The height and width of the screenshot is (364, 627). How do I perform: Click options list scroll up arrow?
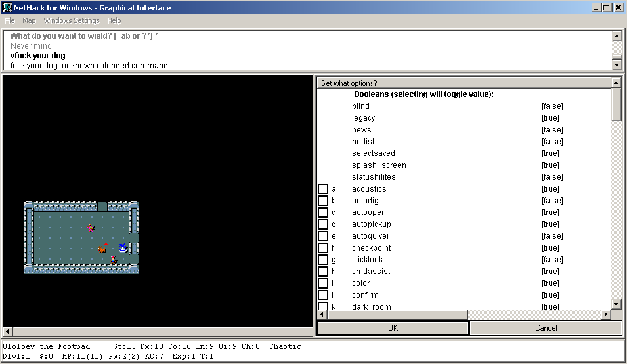tap(616, 83)
